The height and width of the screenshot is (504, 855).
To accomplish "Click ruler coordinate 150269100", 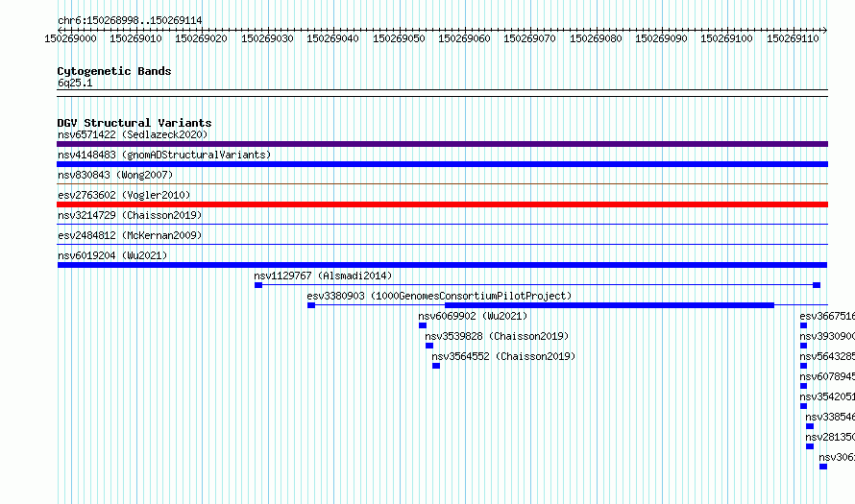I will 726,38.
